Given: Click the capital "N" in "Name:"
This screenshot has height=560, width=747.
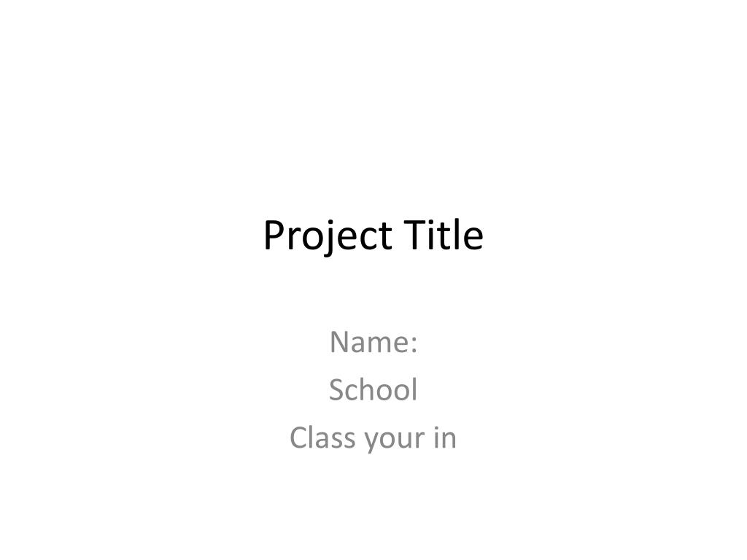Looking at the screenshot, I should click(x=340, y=342).
